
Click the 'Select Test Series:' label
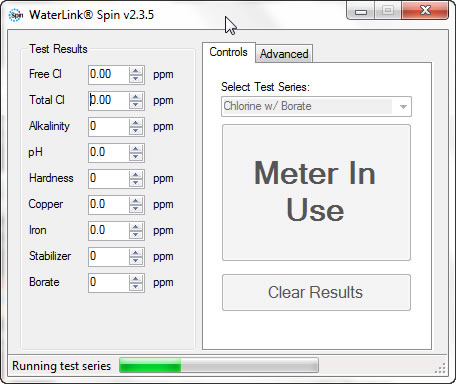click(265, 87)
